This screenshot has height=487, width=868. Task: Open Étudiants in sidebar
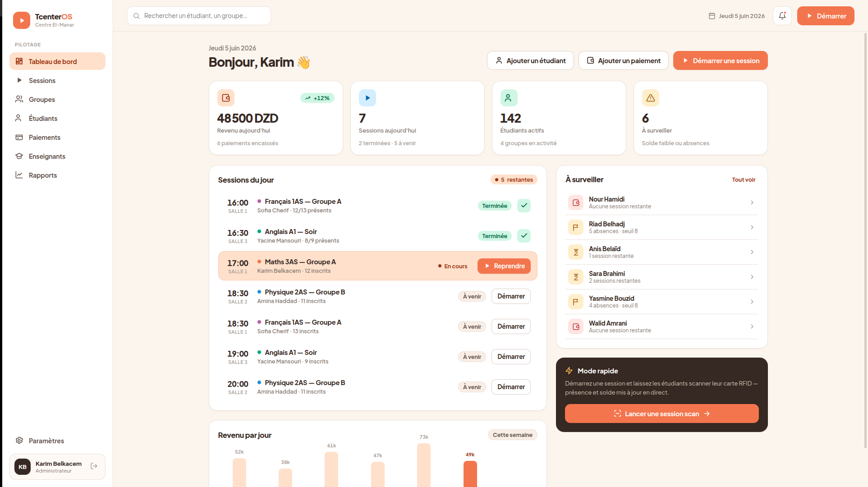[57, 118]
